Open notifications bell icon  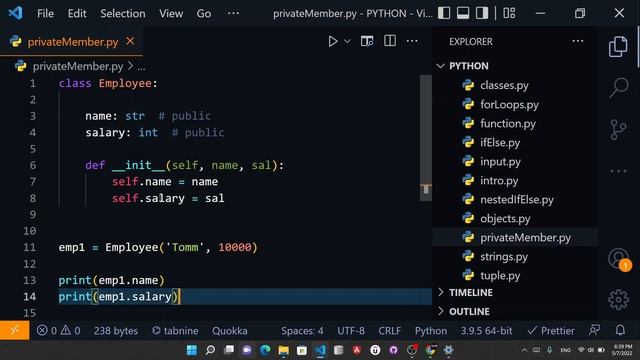[620, 330]
